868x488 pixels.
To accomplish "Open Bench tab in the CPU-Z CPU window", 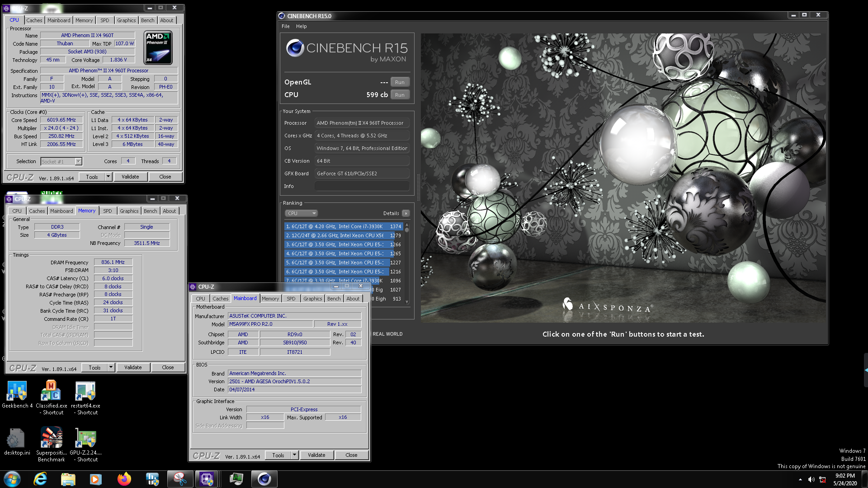I will (x=147, y=20).
